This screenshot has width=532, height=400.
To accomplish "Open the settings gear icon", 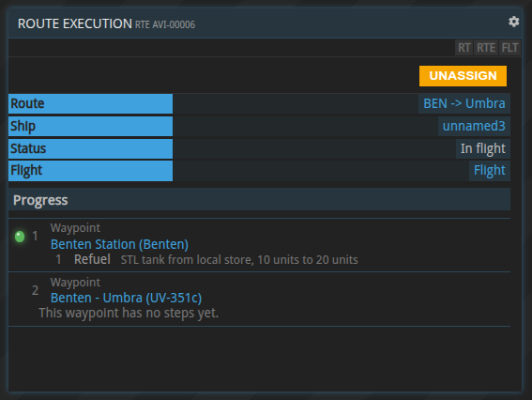I will 513,22.
